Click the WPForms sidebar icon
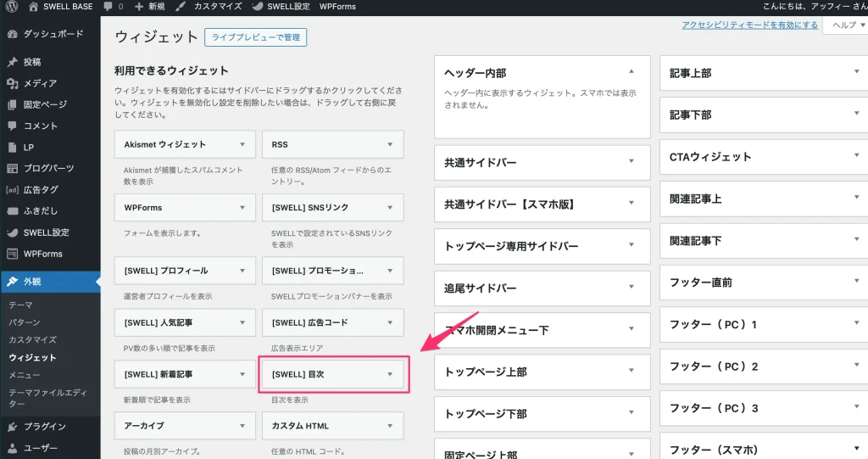868x459 pixels. (x=12, y=254)
